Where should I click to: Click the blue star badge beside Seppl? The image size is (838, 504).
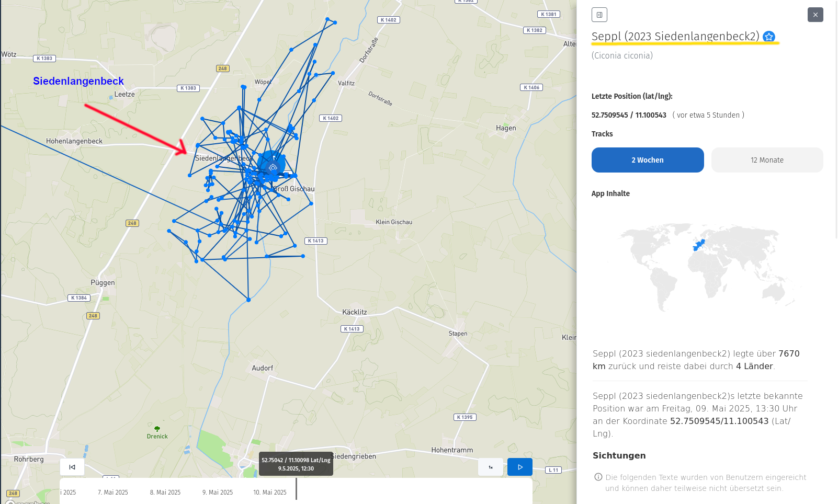(769, 37)
